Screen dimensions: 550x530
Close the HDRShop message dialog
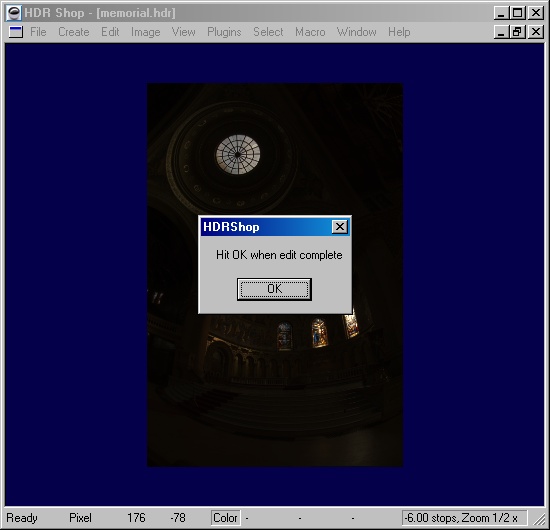click(x=340, y=227)
